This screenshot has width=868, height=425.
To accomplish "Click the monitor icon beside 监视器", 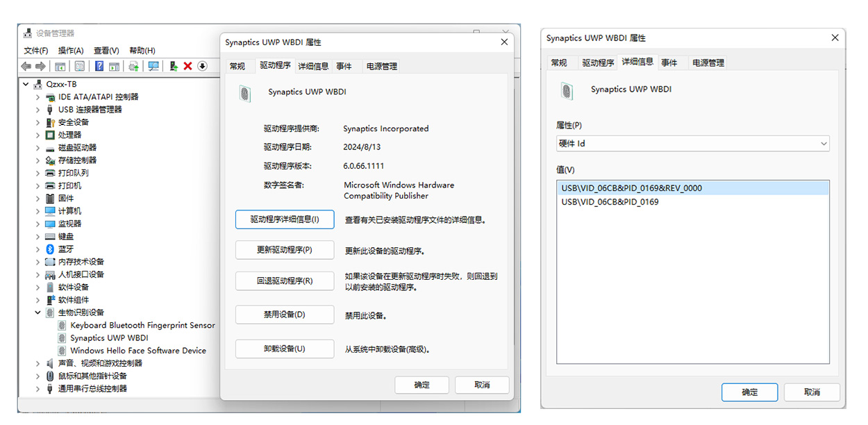I will click(50, 224).
